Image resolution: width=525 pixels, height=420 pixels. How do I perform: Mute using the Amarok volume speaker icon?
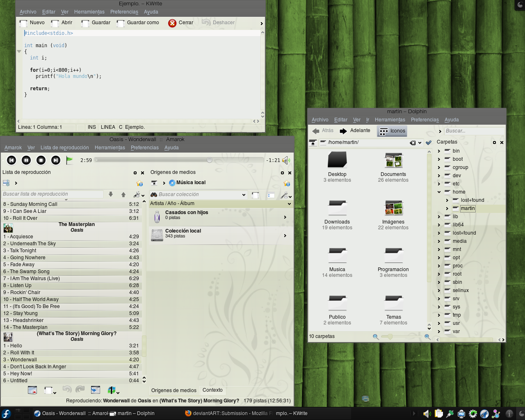pos(286,160)
